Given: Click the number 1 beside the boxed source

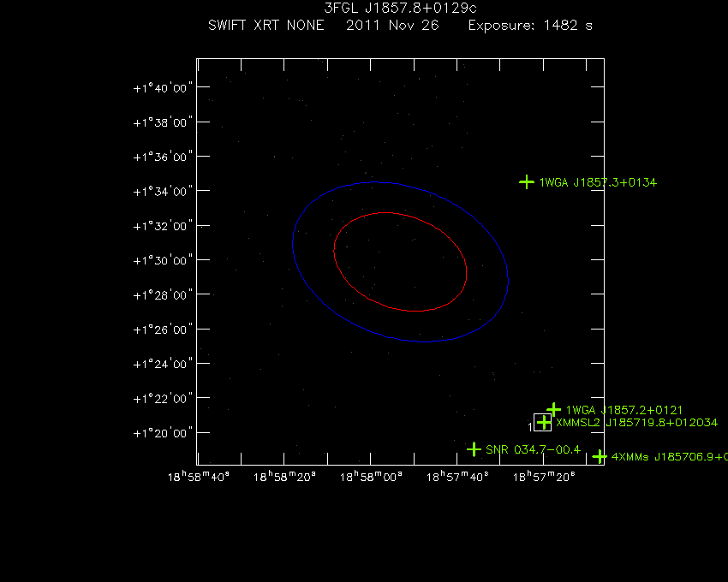Looking at the screenshot, I should pos(530,426).
